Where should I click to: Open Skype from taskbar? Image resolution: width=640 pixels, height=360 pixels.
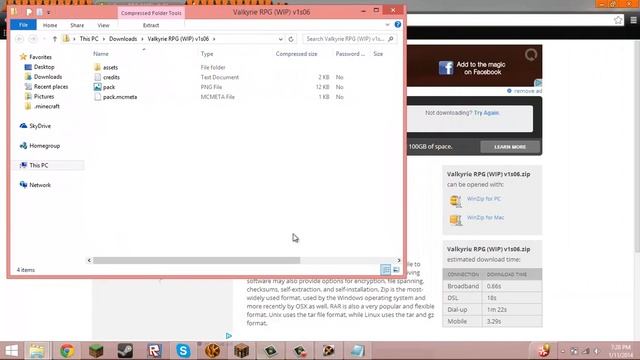183,351
